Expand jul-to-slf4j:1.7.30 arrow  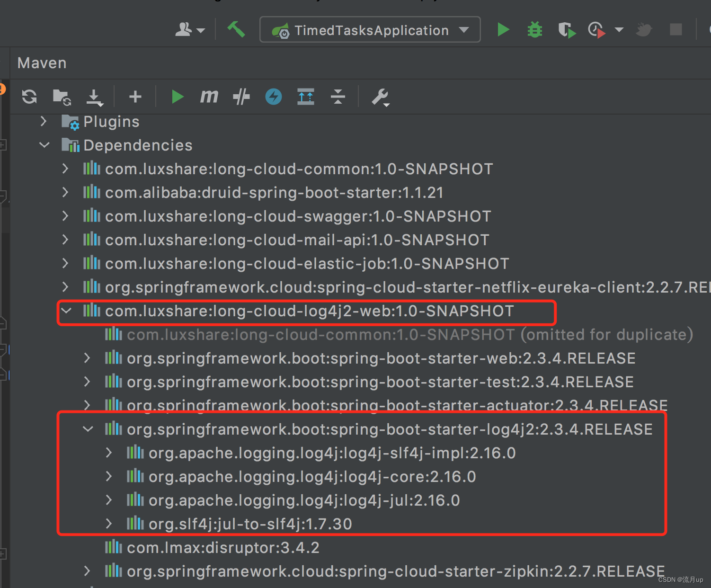click(109, 524)
